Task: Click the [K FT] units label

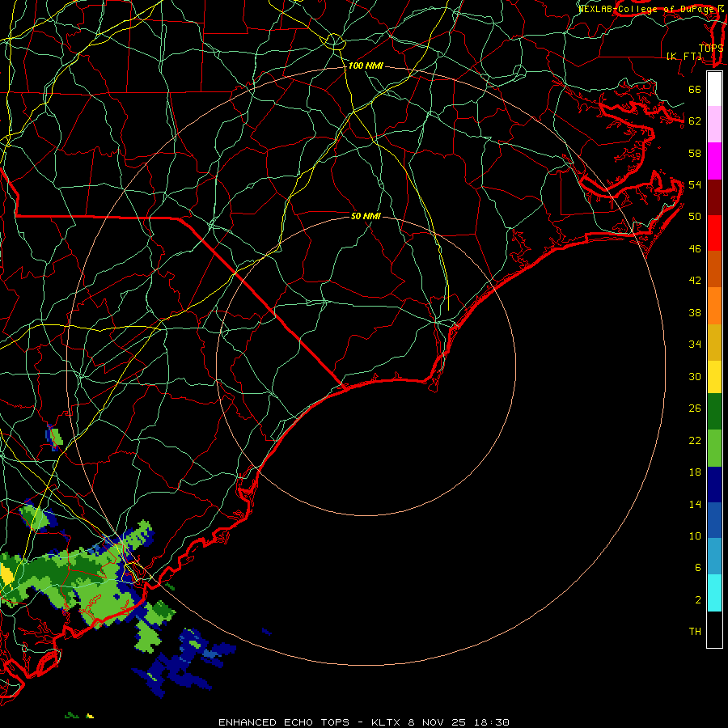Action: [x=684, y=56]
